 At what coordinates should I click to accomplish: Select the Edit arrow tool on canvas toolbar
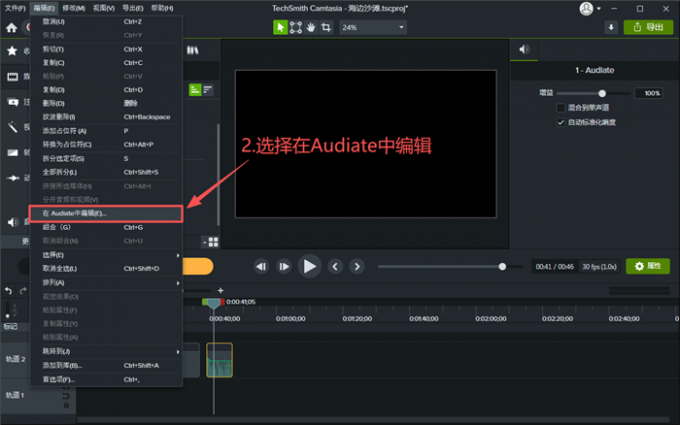280,27
